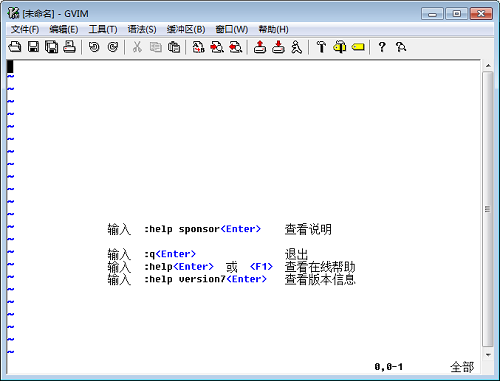Click the Redo toolbar icon

[113, 47]
